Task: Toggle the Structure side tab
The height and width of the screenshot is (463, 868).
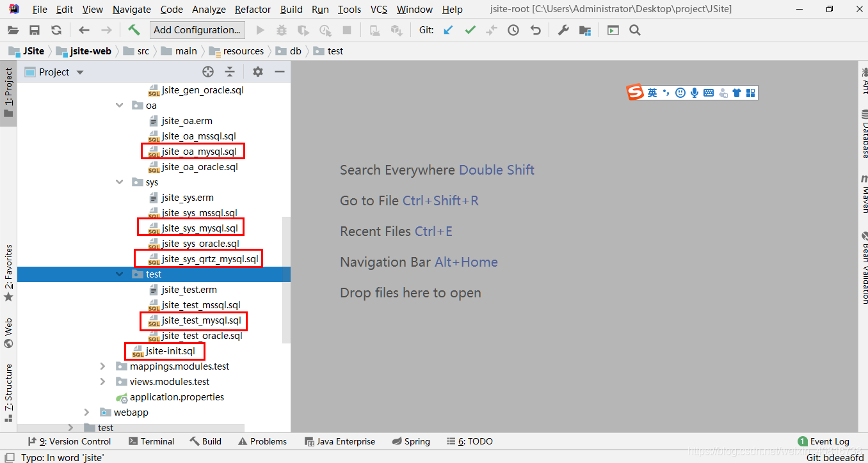Action: click(x=8, y=393)
